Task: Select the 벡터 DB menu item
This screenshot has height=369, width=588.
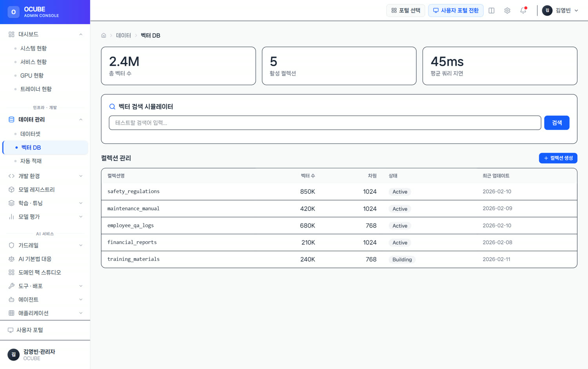Action: pyautogui.click(x=45, y=148)
